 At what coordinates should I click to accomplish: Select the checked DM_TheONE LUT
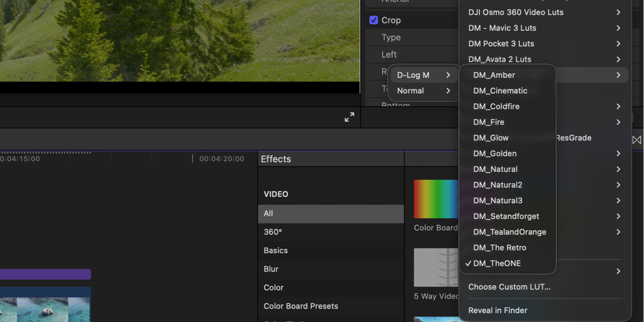pos(497,263)
